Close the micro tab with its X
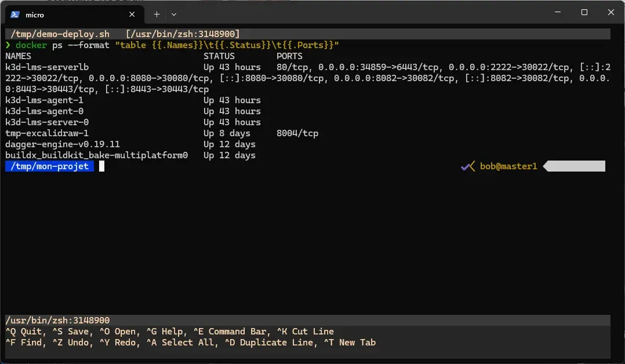 132,14
